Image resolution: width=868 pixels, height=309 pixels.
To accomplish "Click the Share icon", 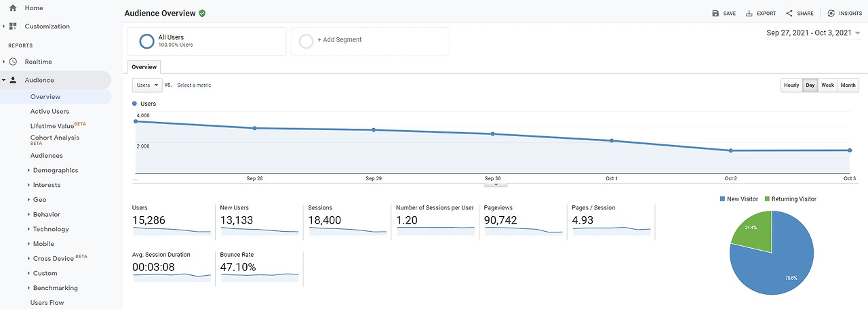I will point(789,14).
